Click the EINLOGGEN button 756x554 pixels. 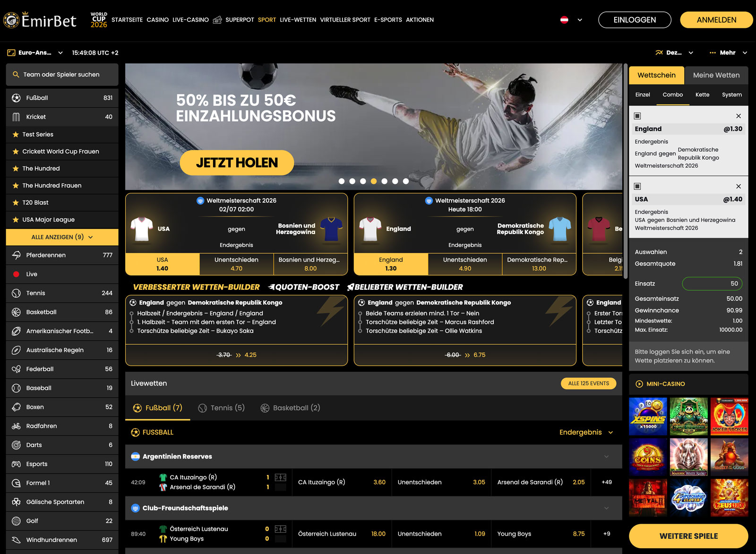(x=635, y=20)
